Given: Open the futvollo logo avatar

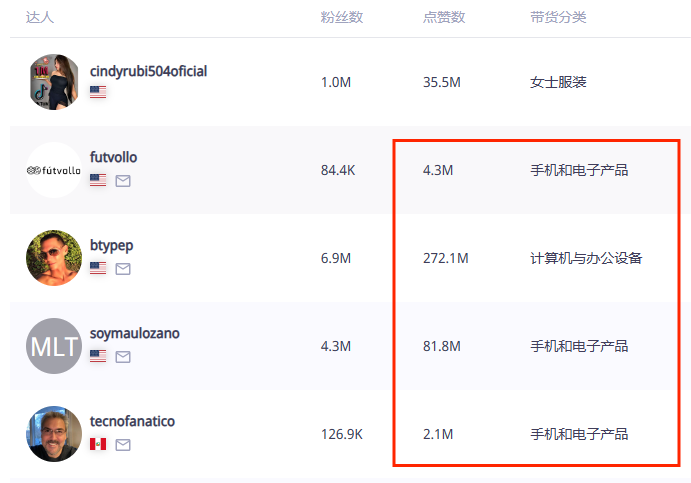Looking at the screenshot, I should 54,170.
